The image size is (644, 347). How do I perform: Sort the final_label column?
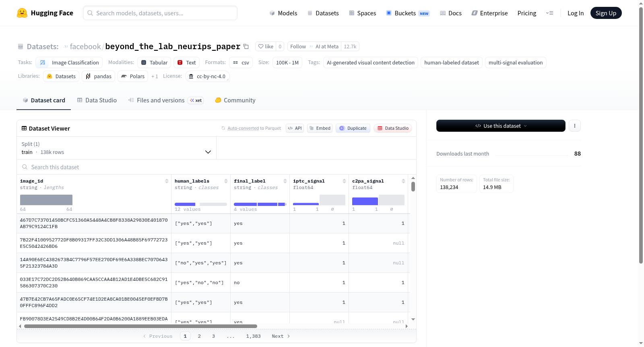[285, 181]
